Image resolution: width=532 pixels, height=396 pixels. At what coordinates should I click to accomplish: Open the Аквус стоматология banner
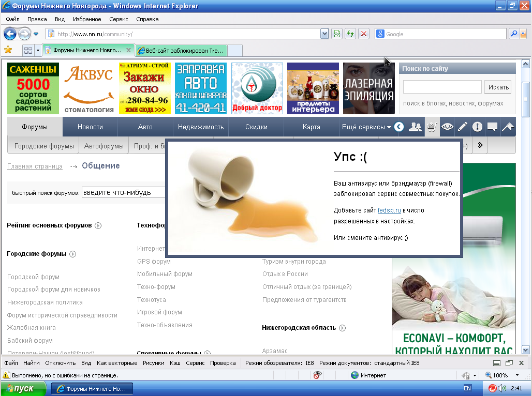tap(89, 88)
